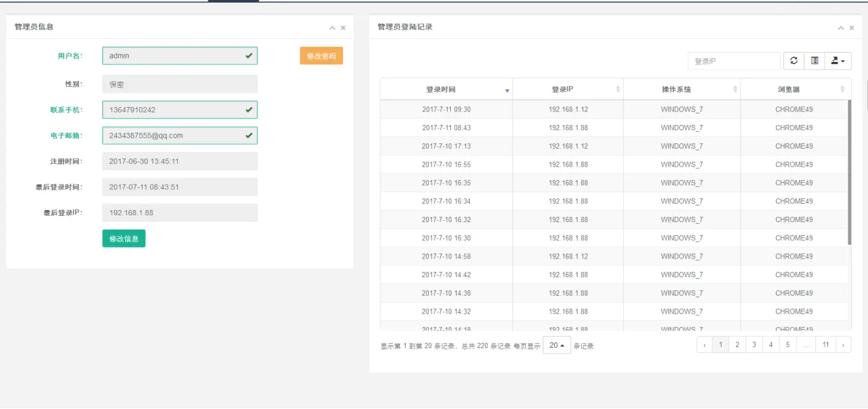The height and width of the screenshot is (409, 868).
Task: Select the 2017-7-10 14:58 row
Action: click(614, 256)
